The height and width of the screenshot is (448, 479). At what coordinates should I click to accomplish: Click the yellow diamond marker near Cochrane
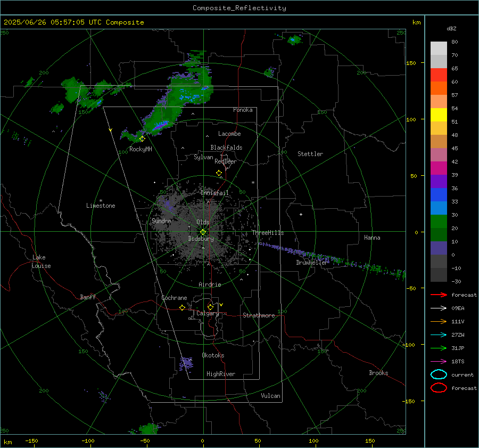coord(183,307)
